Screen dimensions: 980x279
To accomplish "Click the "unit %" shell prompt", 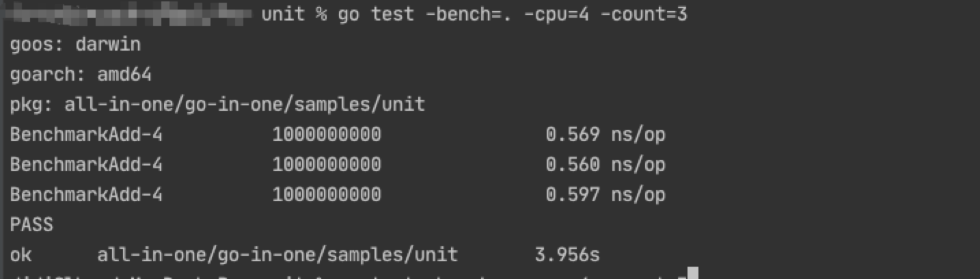I will [293, 15].
